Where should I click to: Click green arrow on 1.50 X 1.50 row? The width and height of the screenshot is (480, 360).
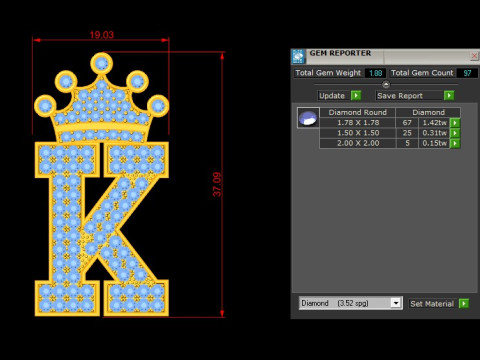pyautogui.click(x=455, y=133)
